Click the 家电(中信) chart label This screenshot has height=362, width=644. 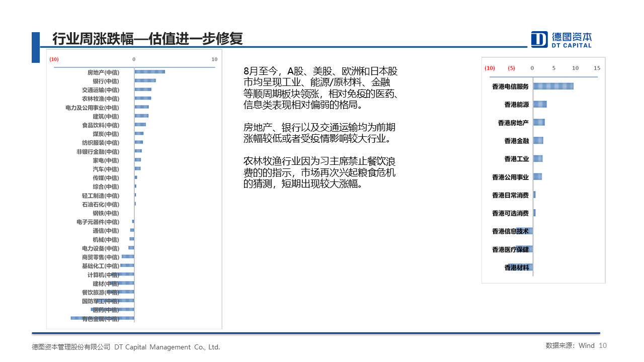106,160
